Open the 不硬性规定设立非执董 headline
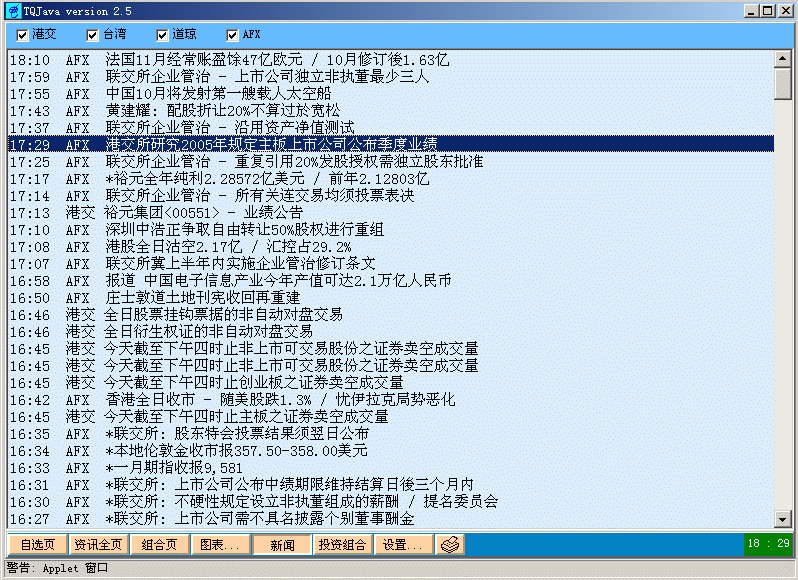 tap(391, 502)
